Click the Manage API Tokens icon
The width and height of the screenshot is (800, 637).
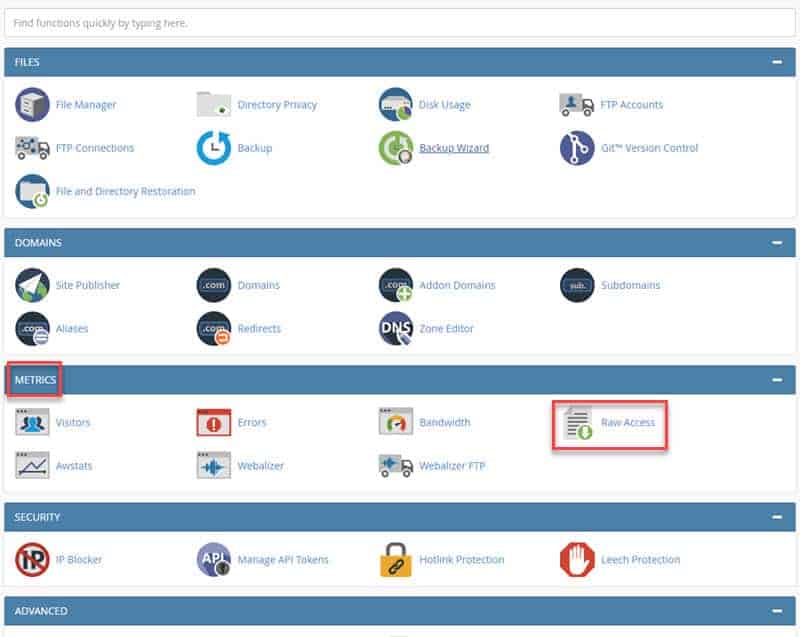pyautogui.click(x=214, y=559)
